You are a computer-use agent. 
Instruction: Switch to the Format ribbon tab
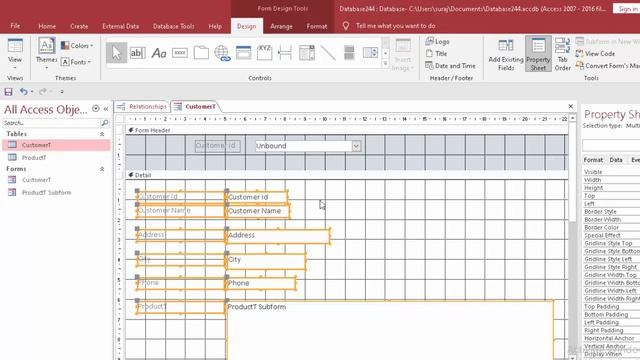coord(317,26)
